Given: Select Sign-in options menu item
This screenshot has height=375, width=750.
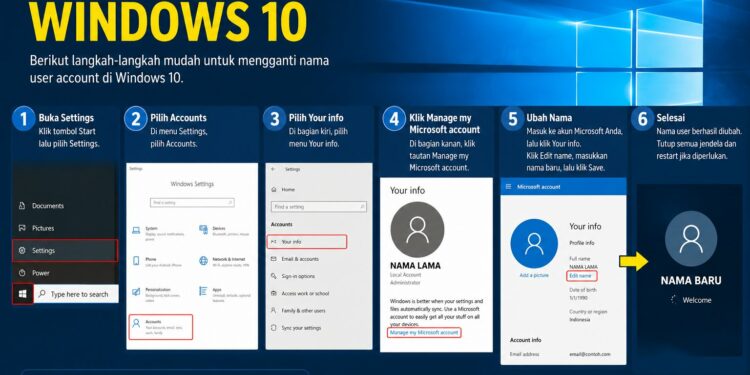Looking at the screenshot, I should [x=293, y=276].
